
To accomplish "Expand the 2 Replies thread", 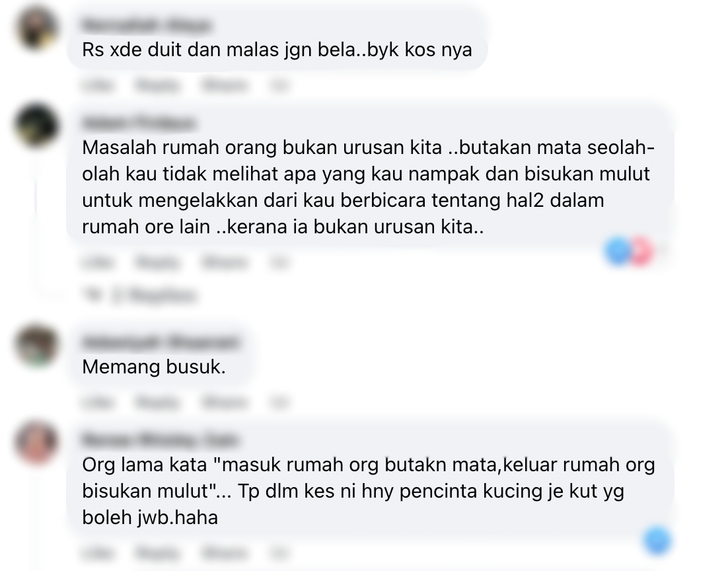I will (x=155, y=295).
